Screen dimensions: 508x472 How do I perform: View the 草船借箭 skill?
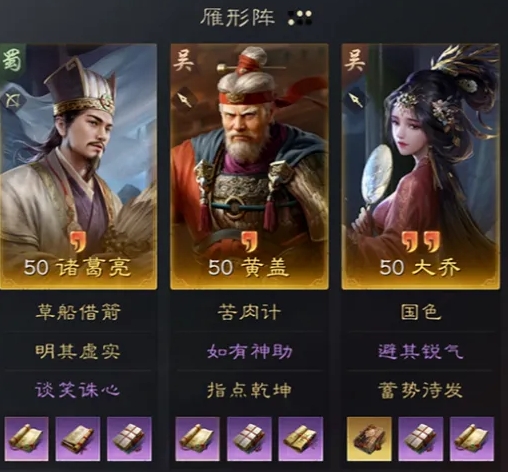[78, 312]
